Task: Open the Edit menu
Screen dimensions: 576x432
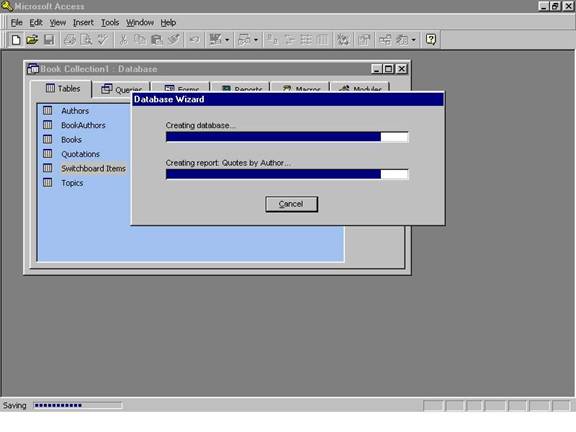Action: tap(36, 23)
